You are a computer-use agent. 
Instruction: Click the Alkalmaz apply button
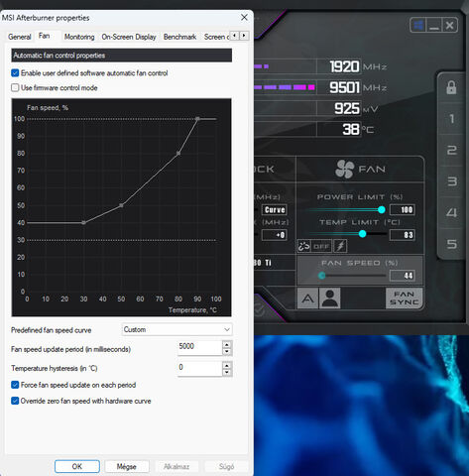176,466
